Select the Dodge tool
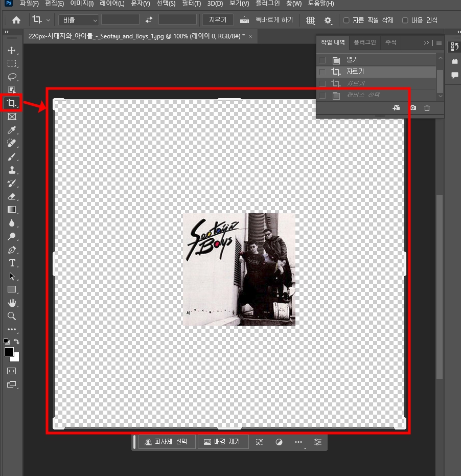The image size is (461, 476). pyautogui.click(x=12, y=236)
